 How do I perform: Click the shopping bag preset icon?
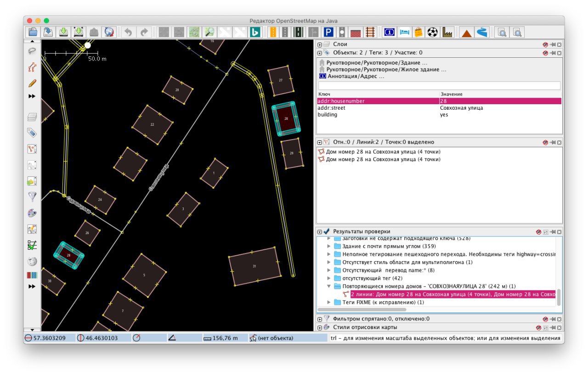coord(418,32)
